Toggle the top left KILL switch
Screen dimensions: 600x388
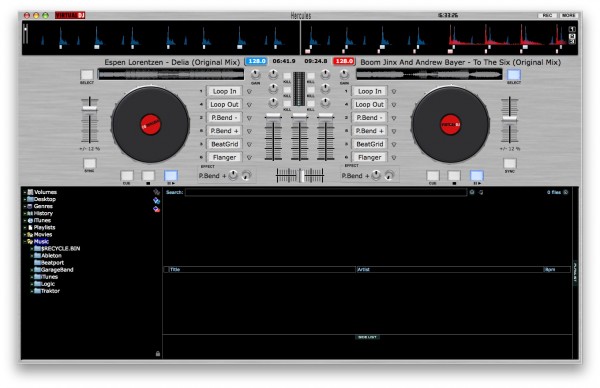click(287, 76)
